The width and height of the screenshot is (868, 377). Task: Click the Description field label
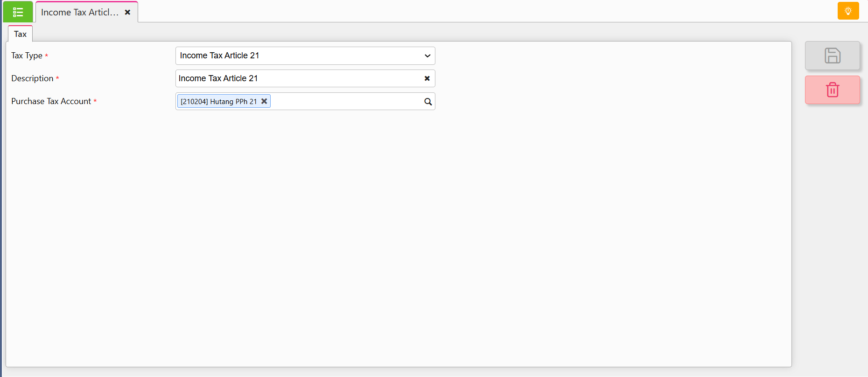point(32,78)
